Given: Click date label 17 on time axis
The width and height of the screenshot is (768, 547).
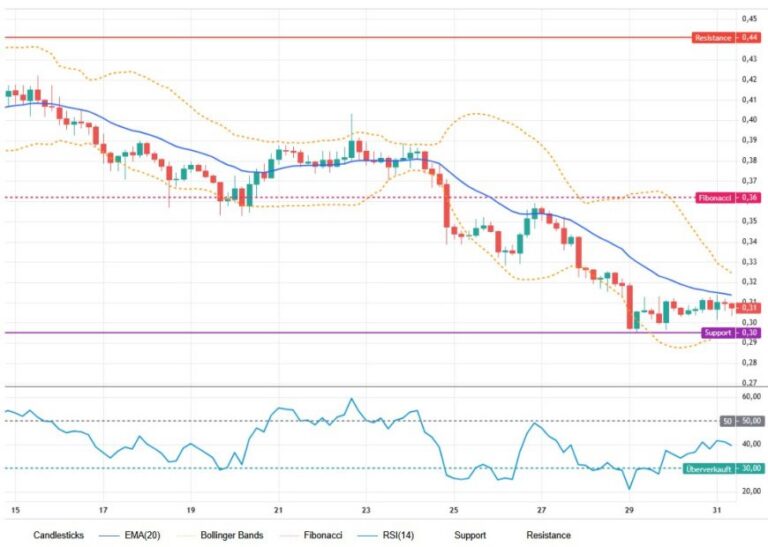Looking at the screenshot, I should click(x=103, y=510).
